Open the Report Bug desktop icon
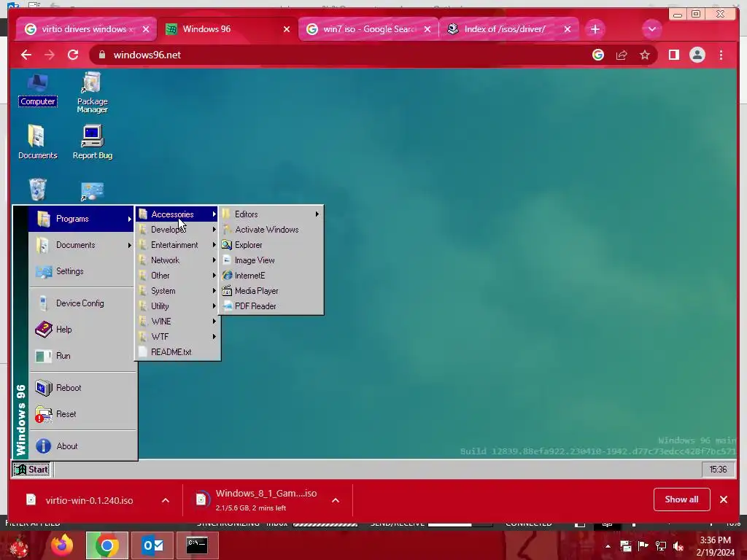 (x=92, y=142)
